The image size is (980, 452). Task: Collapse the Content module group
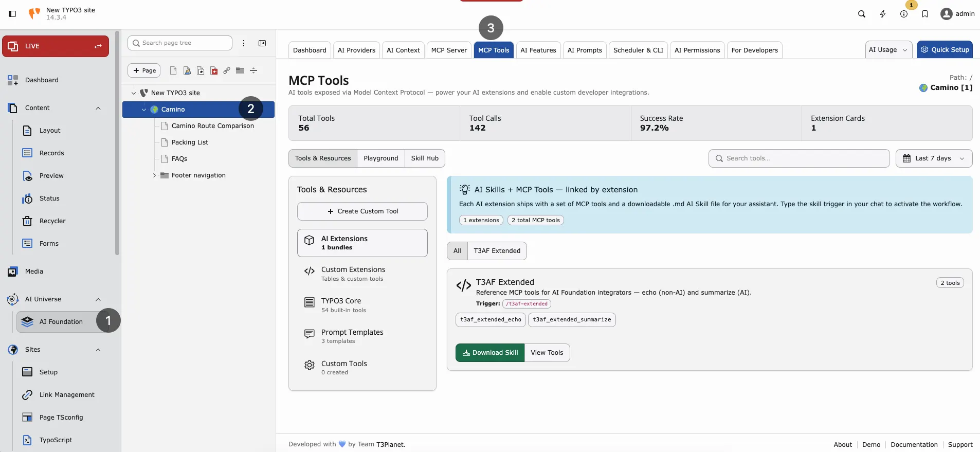tap(98, 108)
